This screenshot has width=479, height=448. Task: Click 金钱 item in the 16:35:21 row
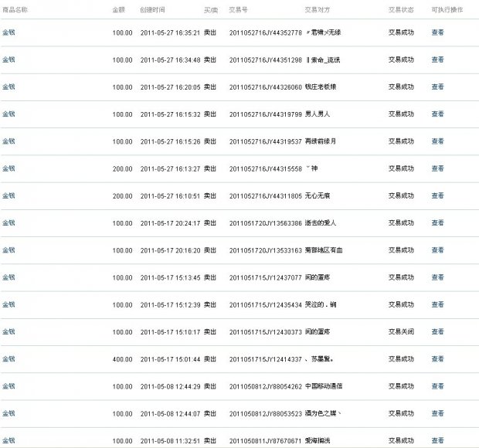[x=9, y=32]
